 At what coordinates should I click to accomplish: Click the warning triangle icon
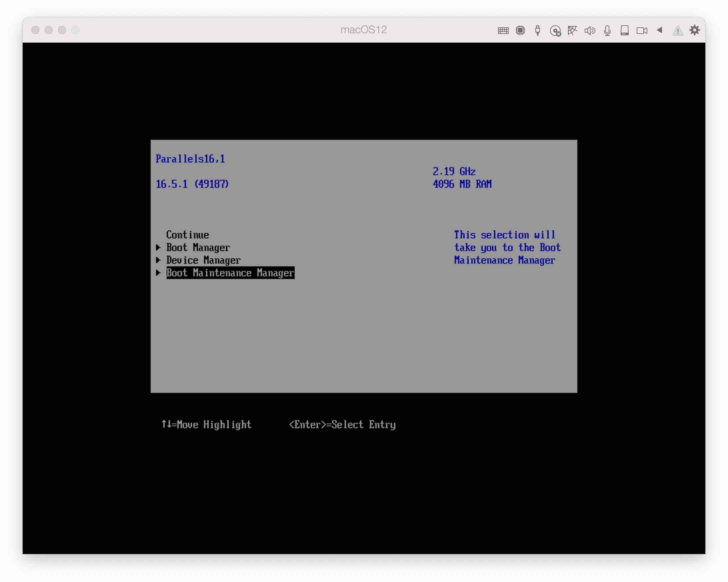click(678, 30)
